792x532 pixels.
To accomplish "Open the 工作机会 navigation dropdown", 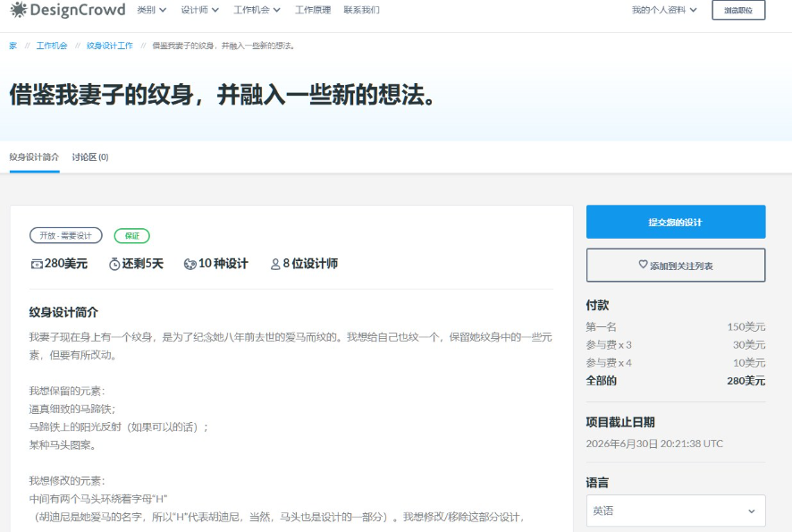I will (x=257, y=10).
